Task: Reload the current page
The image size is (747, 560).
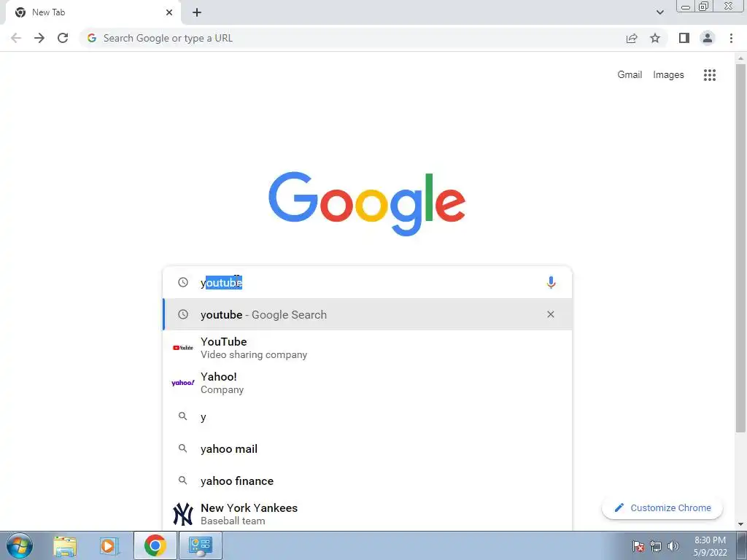Action: coord(63,38)
